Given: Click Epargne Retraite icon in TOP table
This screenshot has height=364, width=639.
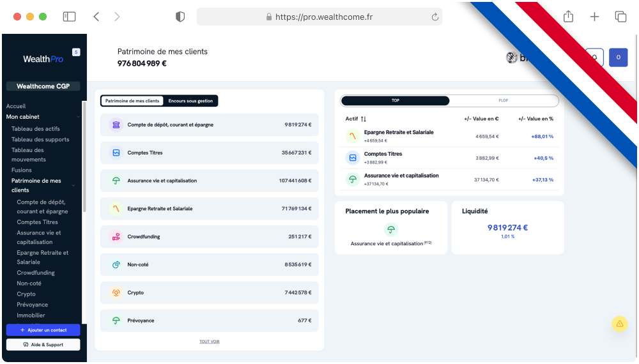Looking at the screenshot, I should (x=353, y=136).
